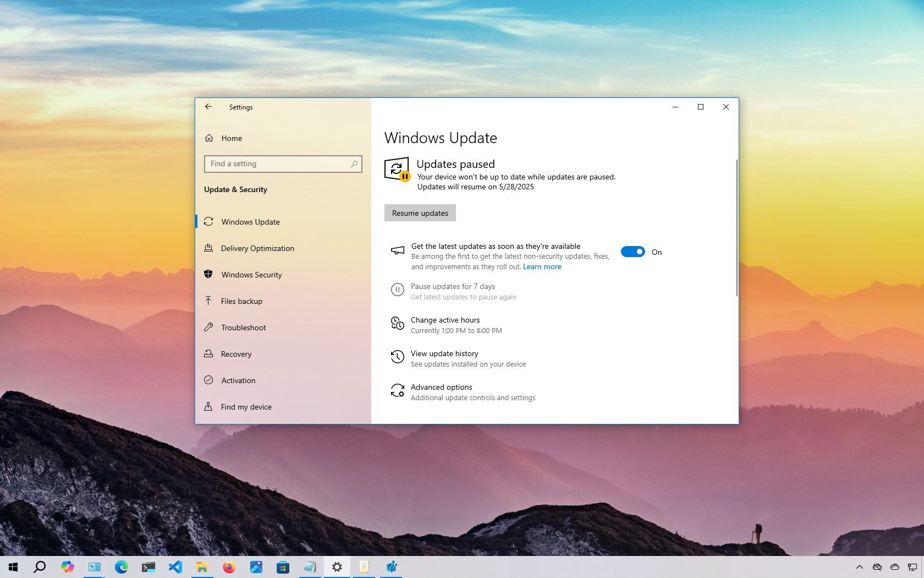Viewport: 924px width, 578px height.
Task: Turn off the latest updates toggle
Action: click(x=632, y=252)
